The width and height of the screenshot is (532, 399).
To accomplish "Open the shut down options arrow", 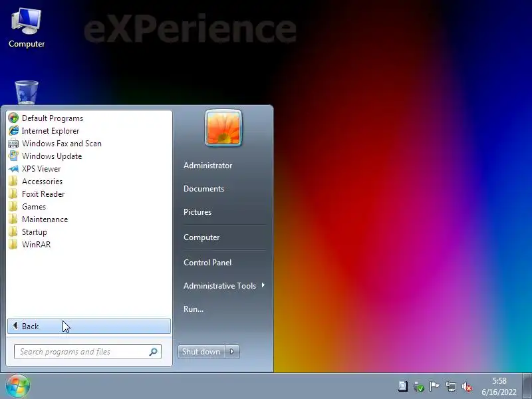I will coord(232,352).
